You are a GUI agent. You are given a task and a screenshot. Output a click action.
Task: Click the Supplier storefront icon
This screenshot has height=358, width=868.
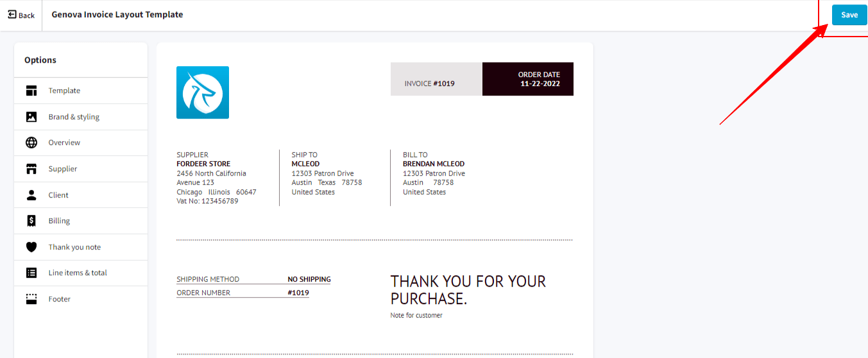coord(31,169)
